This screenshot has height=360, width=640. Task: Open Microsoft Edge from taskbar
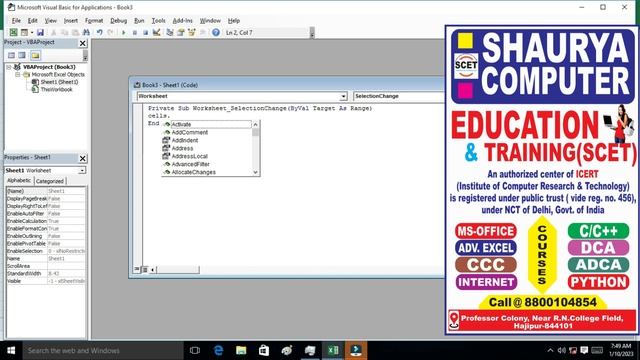[x=218, y=350]
